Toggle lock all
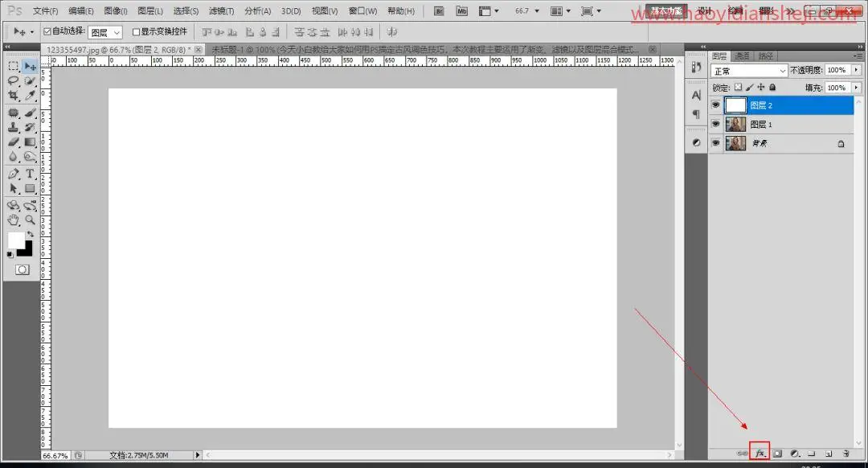The width and height of the screenshot is (868, 468). click(773, 87)
